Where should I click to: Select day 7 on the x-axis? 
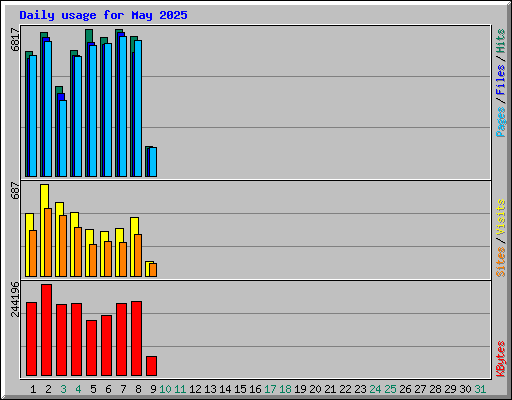[x=123, y=389]
